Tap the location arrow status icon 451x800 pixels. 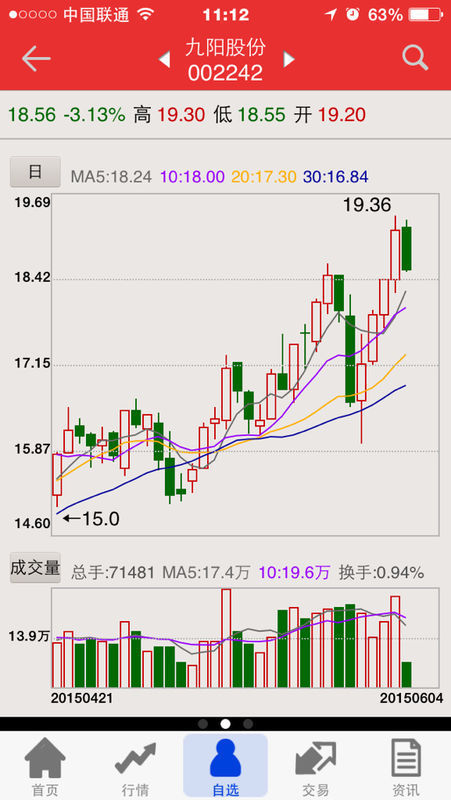(331, 15)
